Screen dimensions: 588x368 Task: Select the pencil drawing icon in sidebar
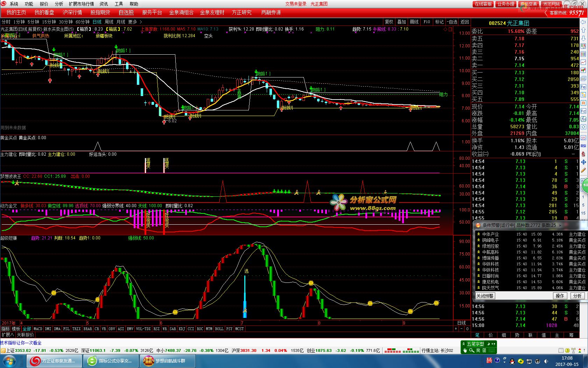[x=583, y=170]
